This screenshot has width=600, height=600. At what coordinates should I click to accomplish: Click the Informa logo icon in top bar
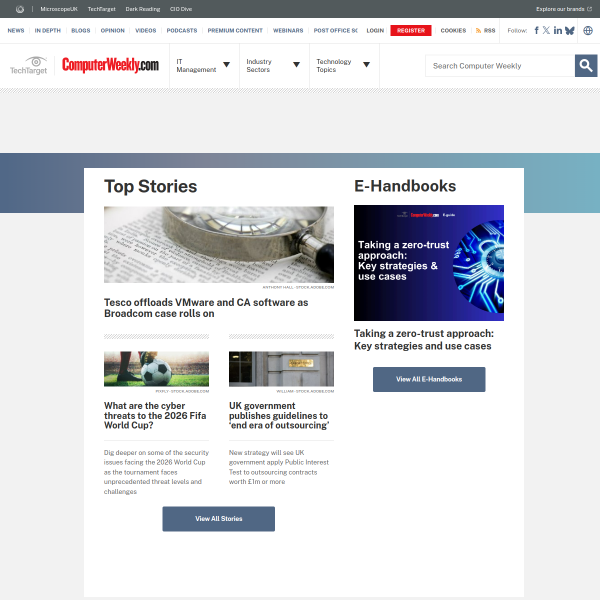tap(20, 9)
